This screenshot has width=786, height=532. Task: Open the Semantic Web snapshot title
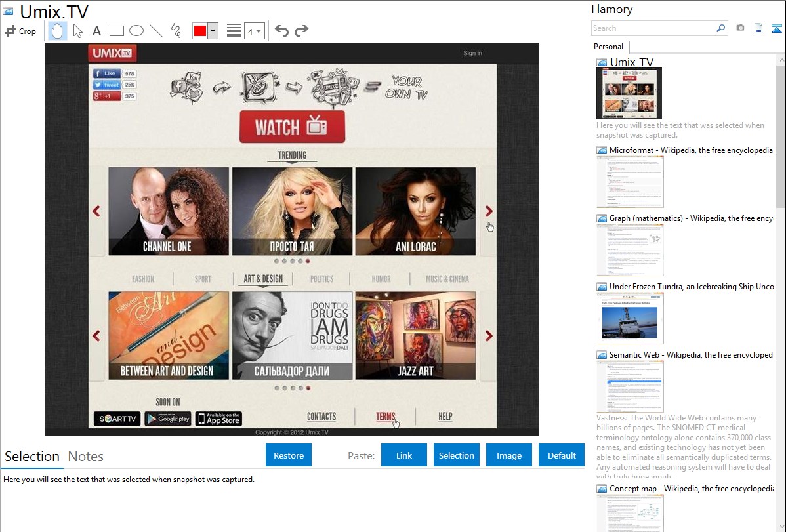691,354
